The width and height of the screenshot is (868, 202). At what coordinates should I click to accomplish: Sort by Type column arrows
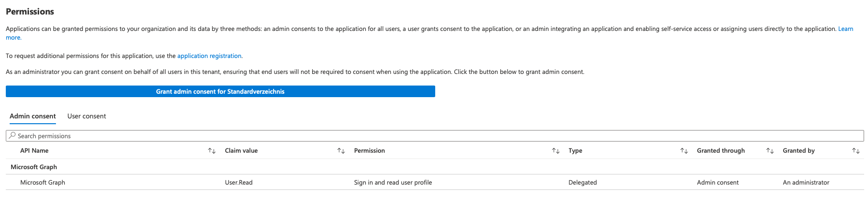[x=684, y=151]
